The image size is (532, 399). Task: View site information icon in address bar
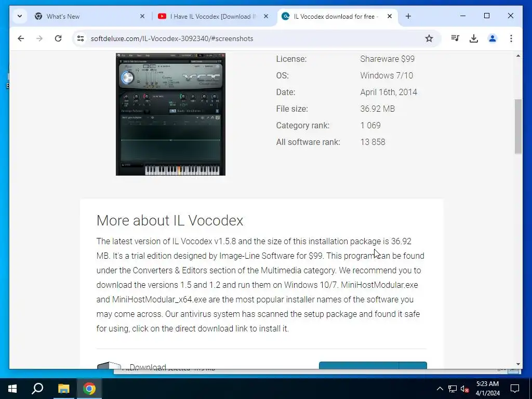click(x=81, y=38)
